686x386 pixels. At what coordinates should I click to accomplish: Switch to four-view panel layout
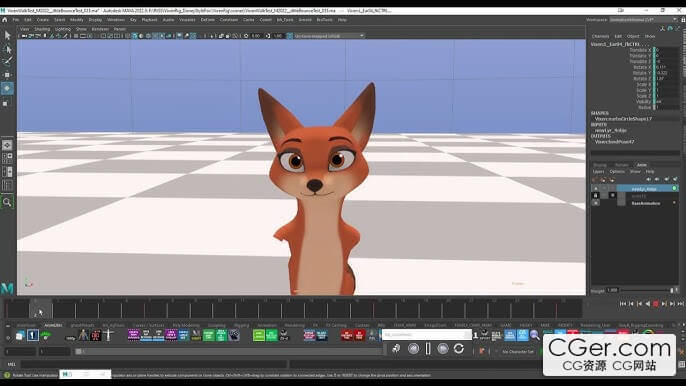tap(7, 158)
